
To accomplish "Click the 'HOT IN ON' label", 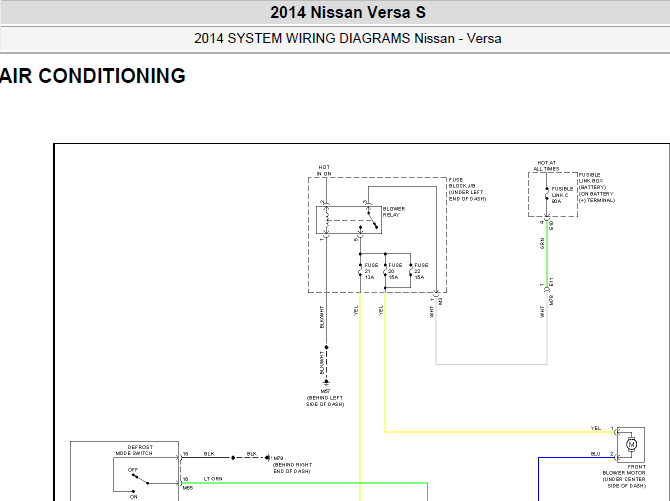I will [324, 171].
